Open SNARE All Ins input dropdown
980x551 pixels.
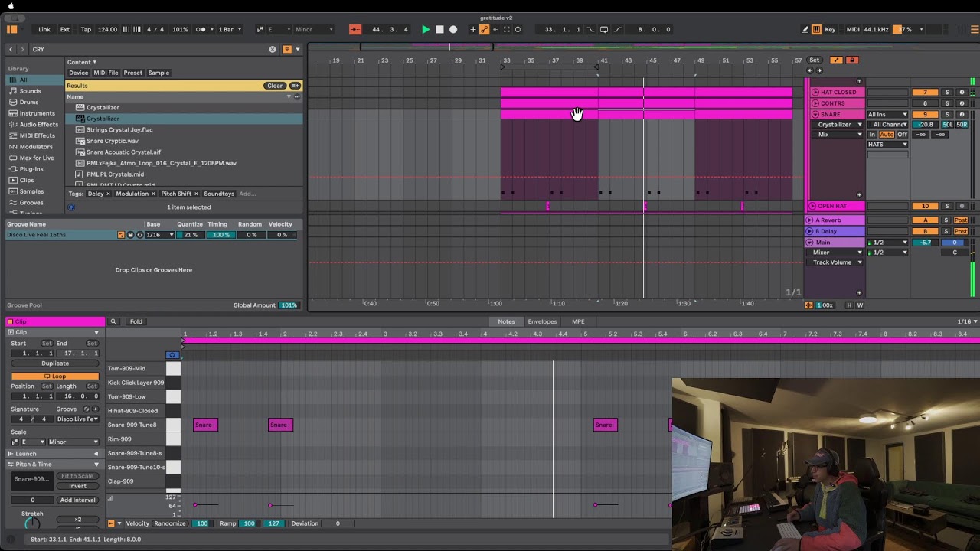click(887, 114)
